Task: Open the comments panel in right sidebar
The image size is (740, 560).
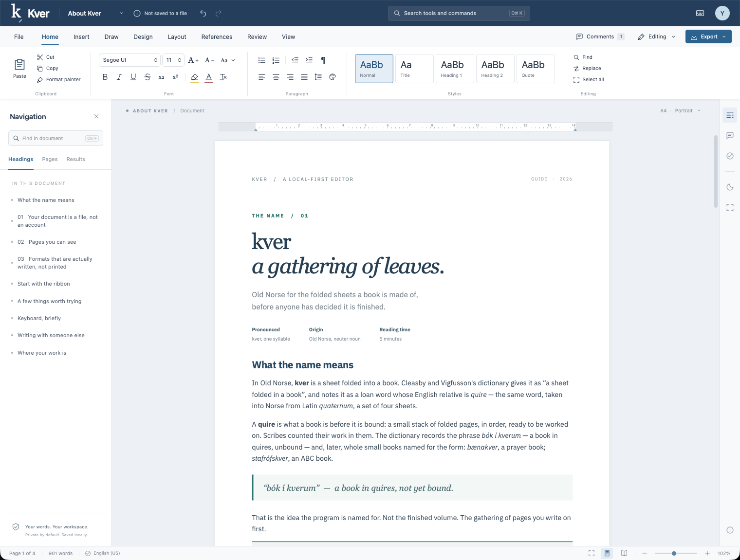Action: tap(730, 135)
